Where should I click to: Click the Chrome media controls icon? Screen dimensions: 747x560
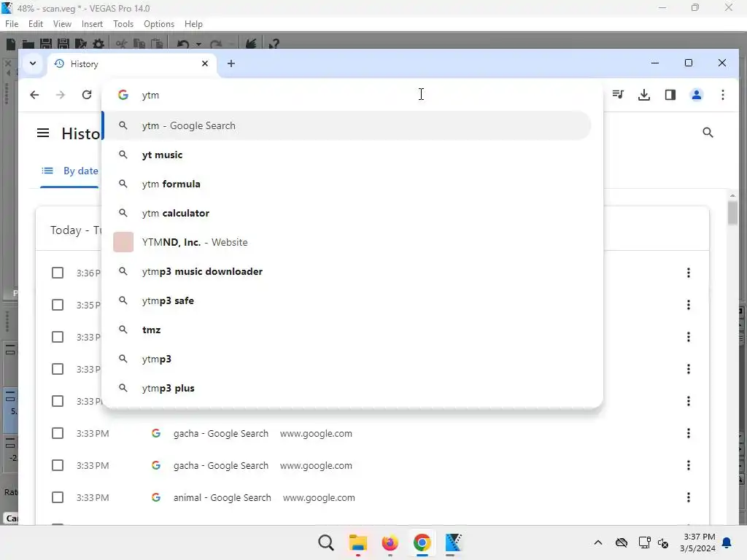click(618, 94)
